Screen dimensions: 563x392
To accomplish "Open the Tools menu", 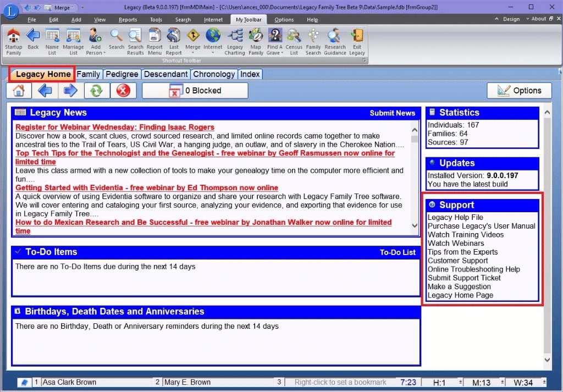I will pos(156,20).
